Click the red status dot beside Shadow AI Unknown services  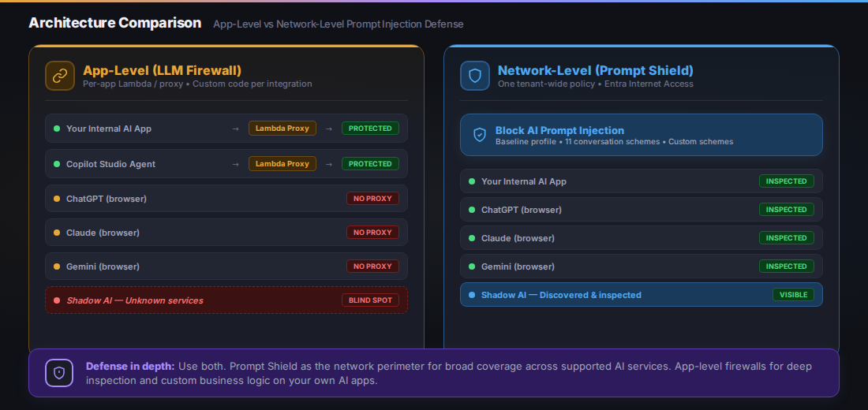57,300
